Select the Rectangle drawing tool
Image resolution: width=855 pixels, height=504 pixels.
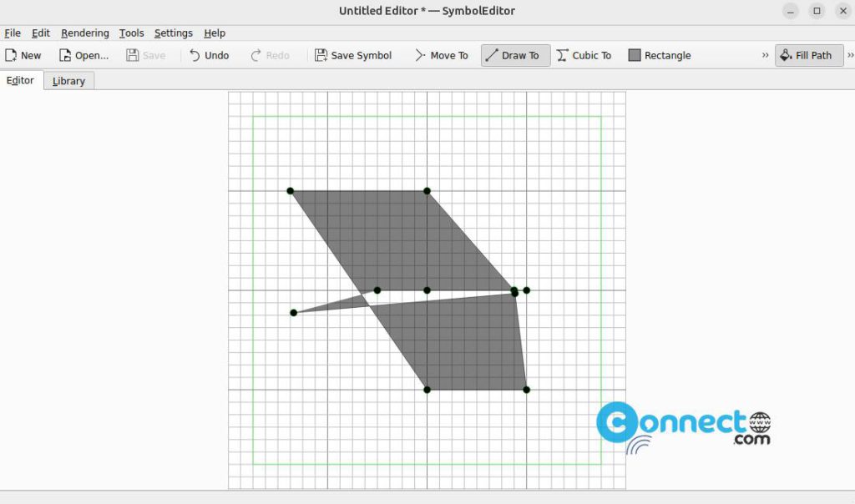[659, 55]
